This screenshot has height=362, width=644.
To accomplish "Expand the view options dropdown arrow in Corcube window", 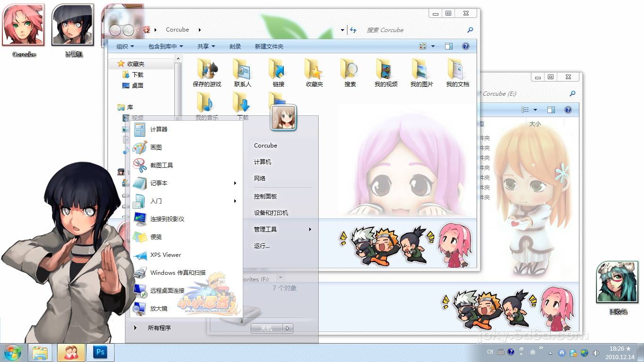I will [433, 46].
